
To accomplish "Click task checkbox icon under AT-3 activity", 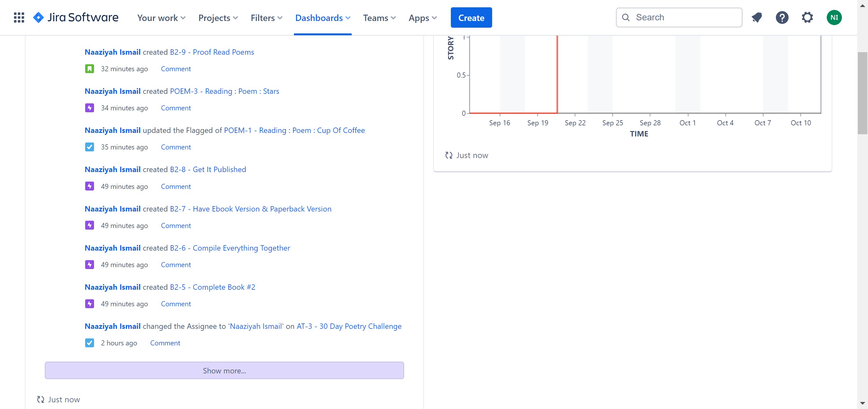I will [x=89, y=343].
